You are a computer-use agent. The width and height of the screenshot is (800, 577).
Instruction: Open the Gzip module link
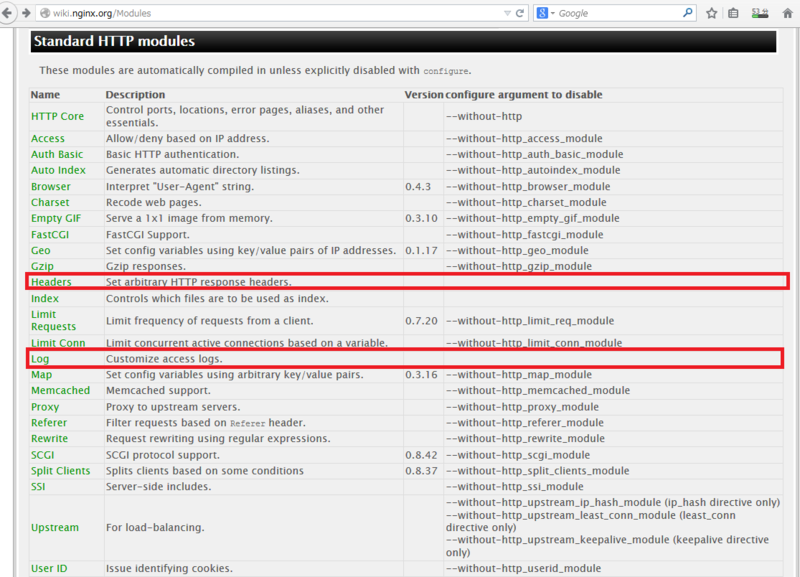coord(42,266)
